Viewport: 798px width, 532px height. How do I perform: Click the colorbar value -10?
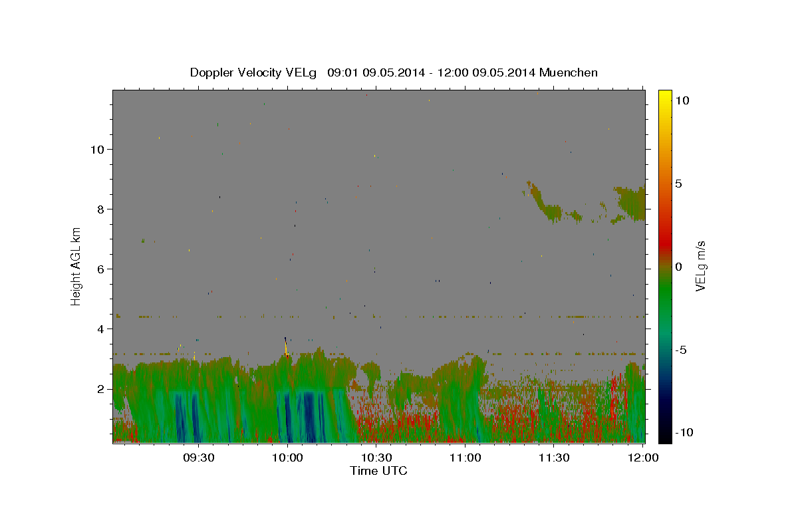click(684, 432)
